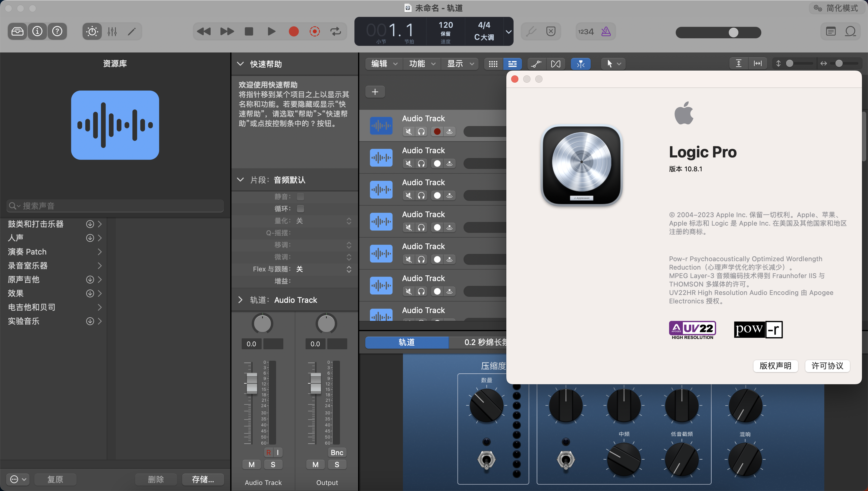
Task: Check the 静音 checkbox
Action: click(300, 197)
